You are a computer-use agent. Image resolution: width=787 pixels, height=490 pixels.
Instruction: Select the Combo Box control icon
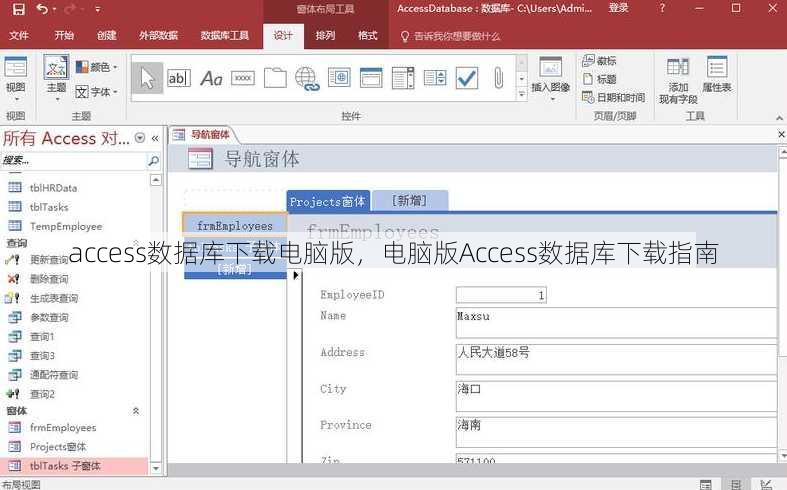pyautogui.click(x=435, y=78)
